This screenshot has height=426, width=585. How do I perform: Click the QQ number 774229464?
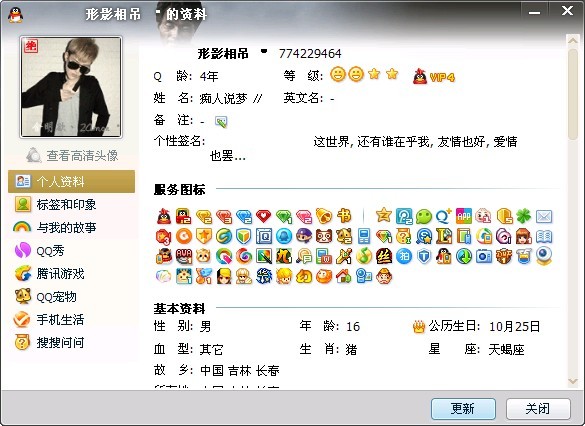tap(310, 54)
